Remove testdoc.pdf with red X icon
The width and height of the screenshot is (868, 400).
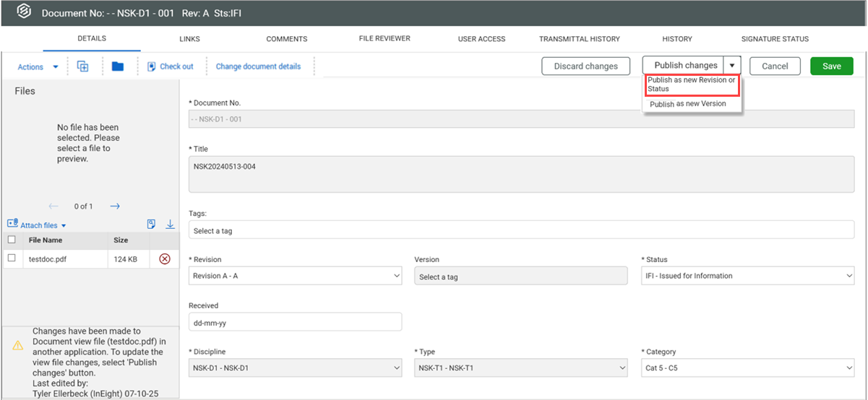164,258
